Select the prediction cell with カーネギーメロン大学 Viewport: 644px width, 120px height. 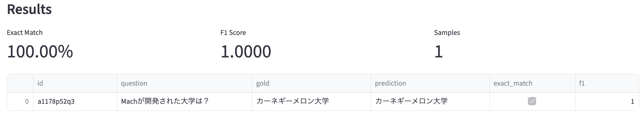coord(411,101)
